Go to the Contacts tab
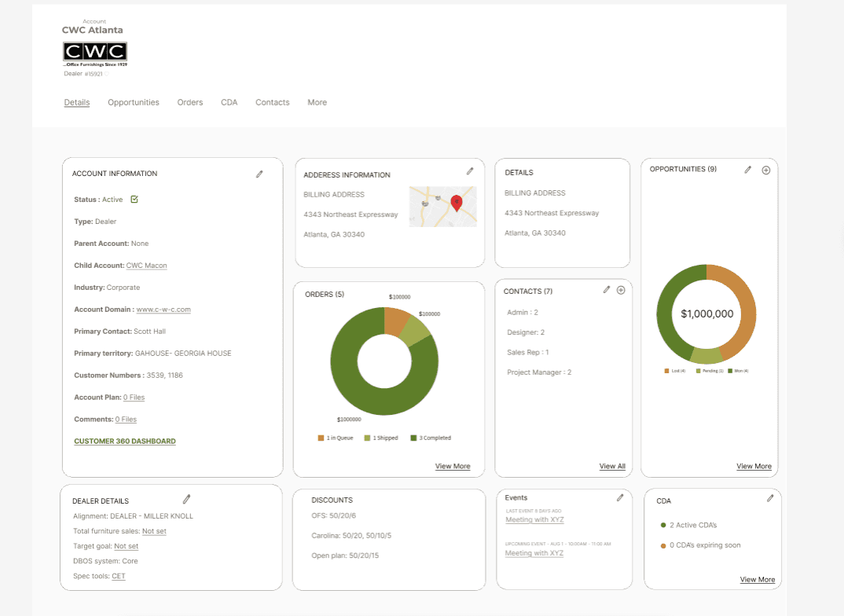This screenshot has height=616, width=844. point(273,102)
